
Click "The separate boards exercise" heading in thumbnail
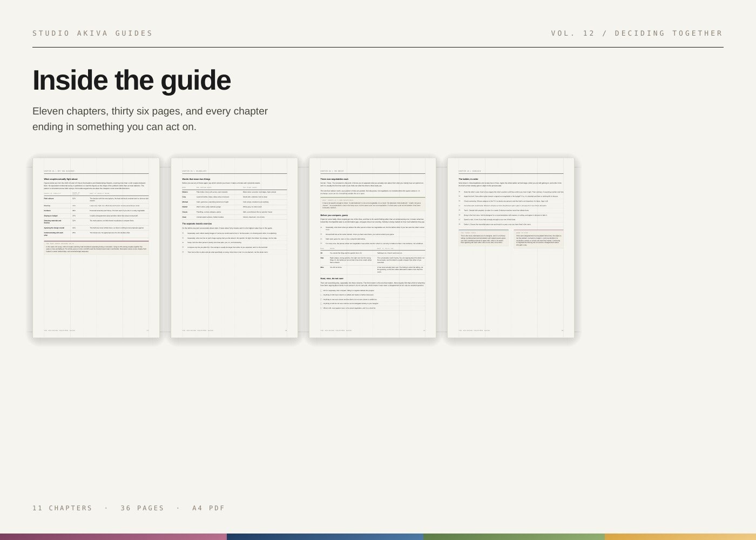point(197,224)
